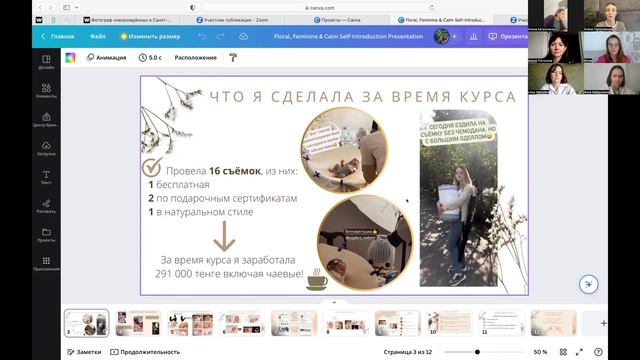Set the slide duration 5.0 с
640x360 pixels.
[x=150, y=58]
